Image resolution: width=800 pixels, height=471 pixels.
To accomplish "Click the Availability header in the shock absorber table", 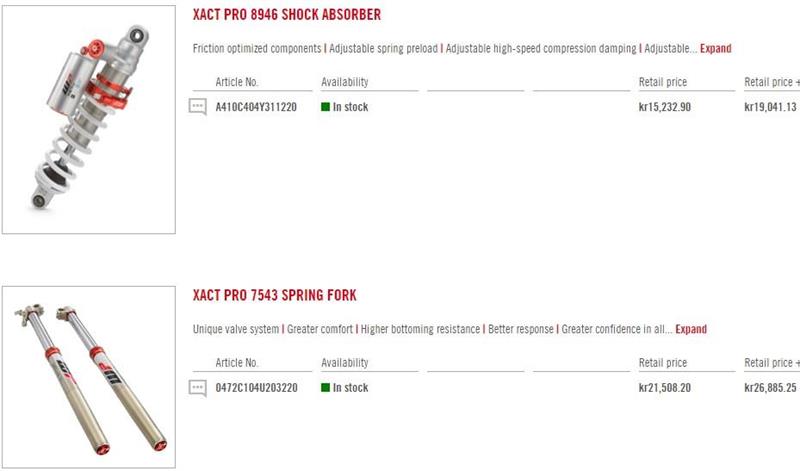I will click(x=345, y=82).
